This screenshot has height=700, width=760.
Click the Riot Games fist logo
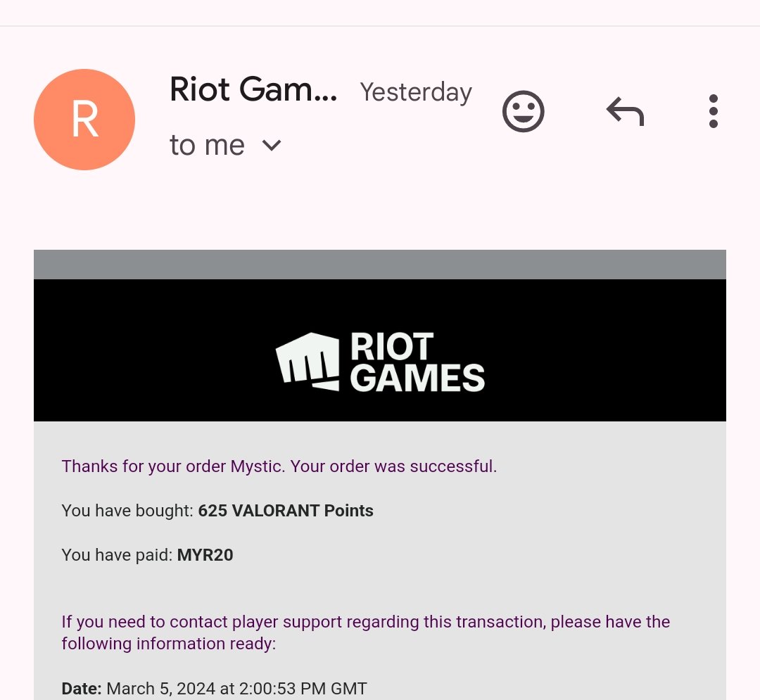pos(307,361)
